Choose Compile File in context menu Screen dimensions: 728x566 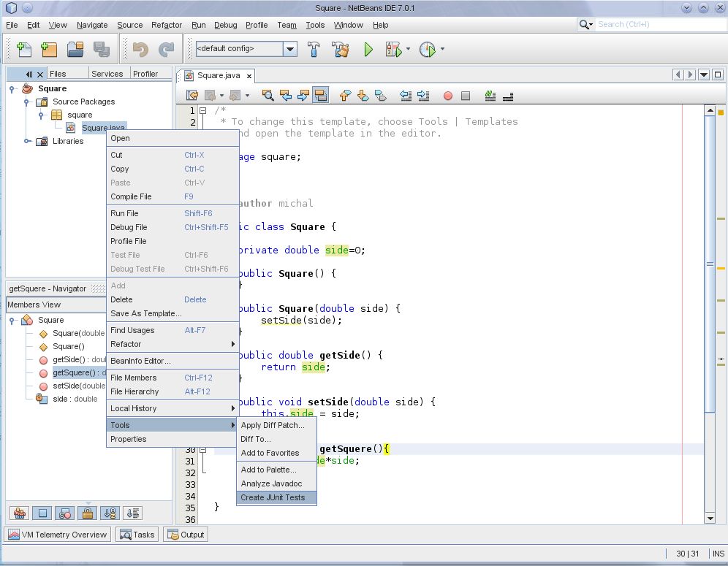pos(172,196)
